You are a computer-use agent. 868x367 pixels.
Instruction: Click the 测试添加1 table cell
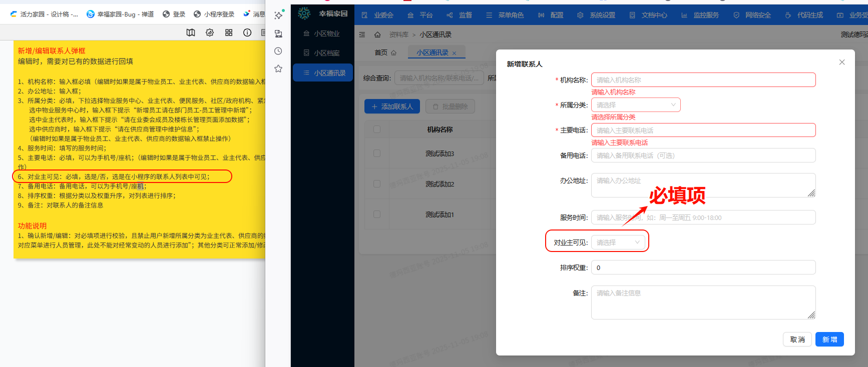440,214
